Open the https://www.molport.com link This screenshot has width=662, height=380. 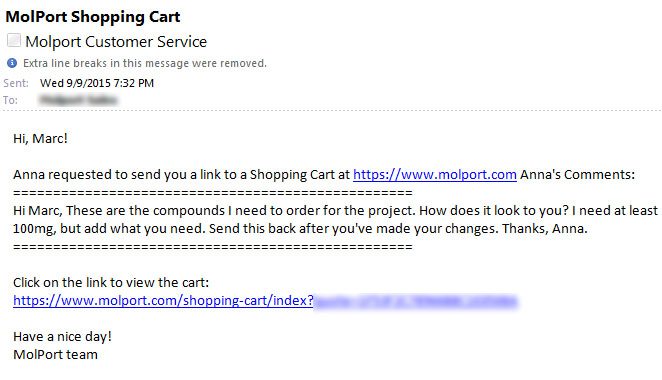point(434,174)
